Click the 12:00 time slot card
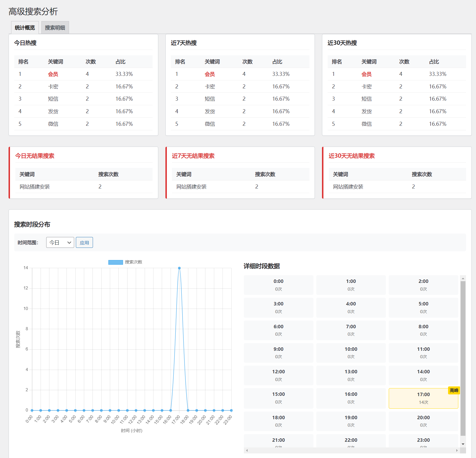 point(278,375)
